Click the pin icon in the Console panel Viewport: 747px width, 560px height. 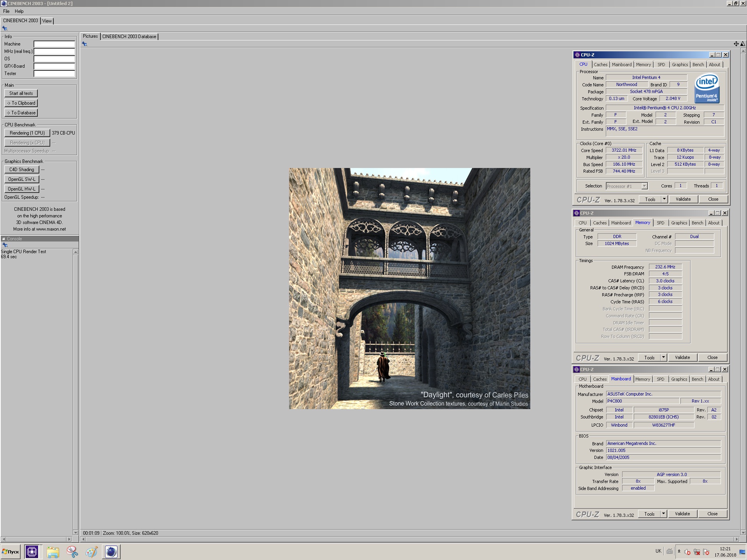coord(5,245)
